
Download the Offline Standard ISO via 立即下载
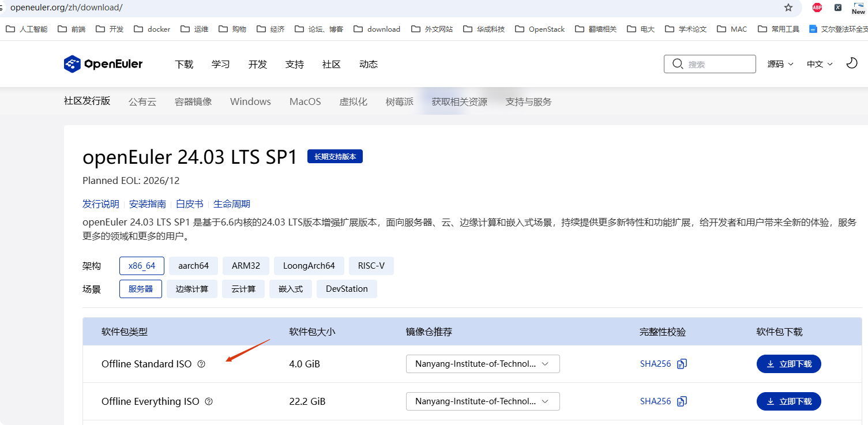[x=788, y=364]
